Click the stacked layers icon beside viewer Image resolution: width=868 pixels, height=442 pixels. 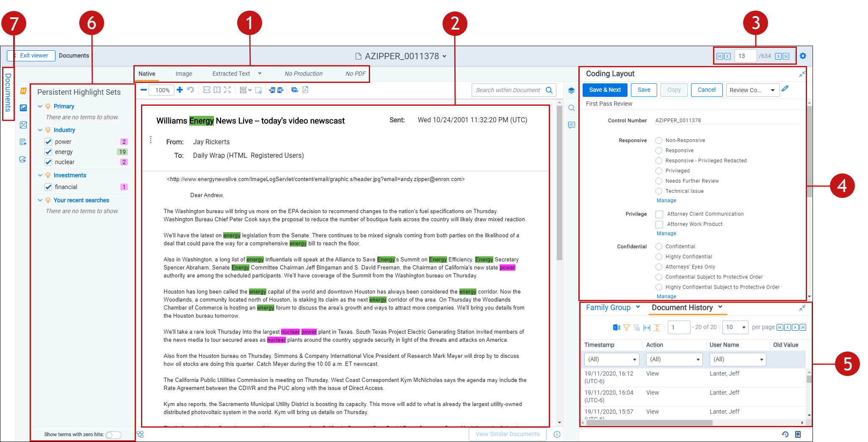572,91
